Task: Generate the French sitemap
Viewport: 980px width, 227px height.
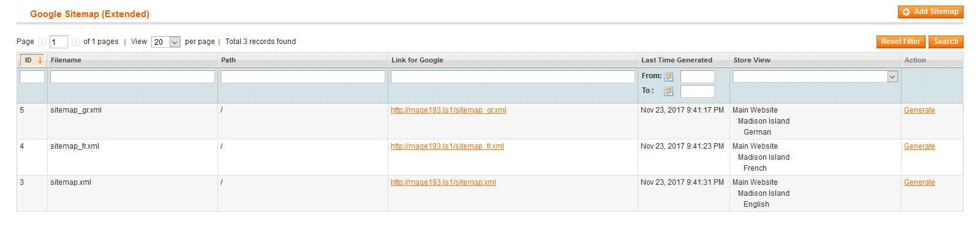Action: [x=919, y=146]
